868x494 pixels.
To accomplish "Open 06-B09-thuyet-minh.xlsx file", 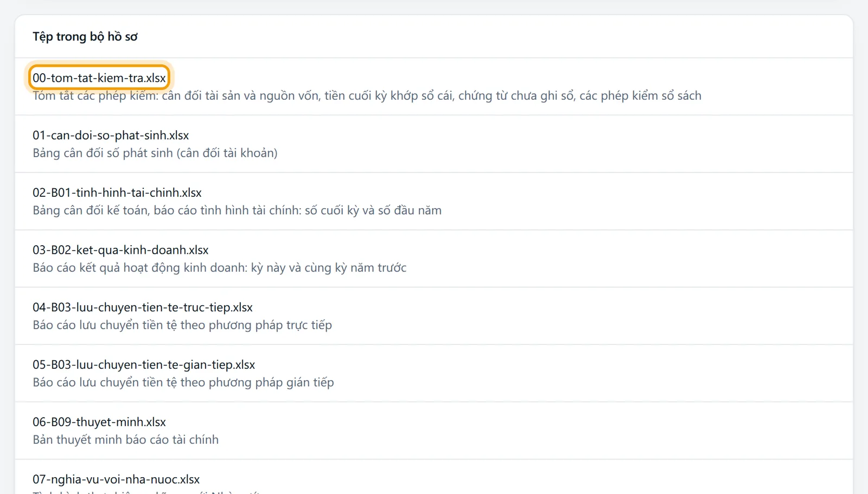I will [x=99, y=422].
